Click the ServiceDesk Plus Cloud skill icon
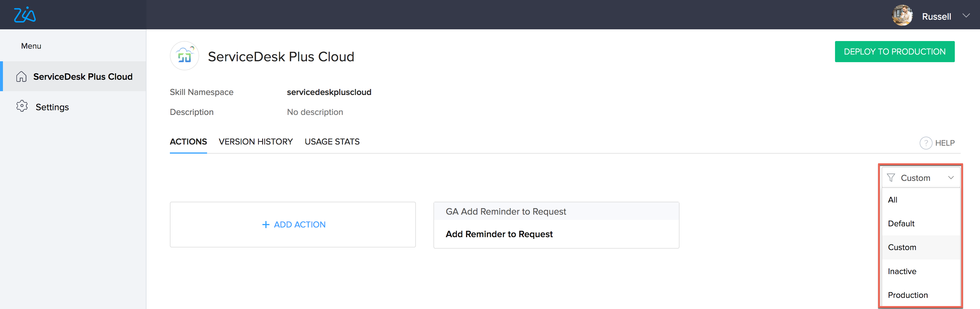The image size is (980, 309). (185, 56)
